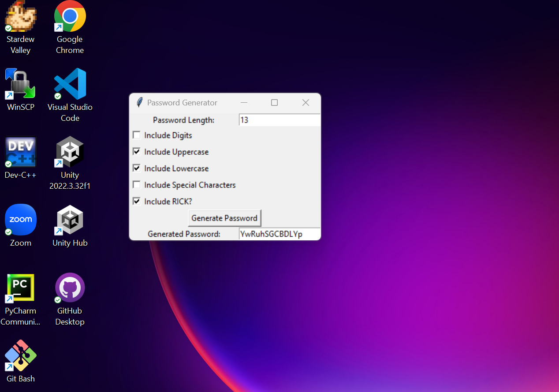Minimize the Password Generator window
Screen dimensions: 559x392
pos(244,102)
